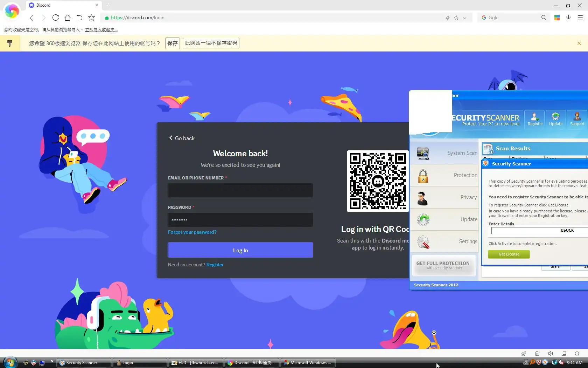Click the favorites star beside the home icon

pos(91,18)
